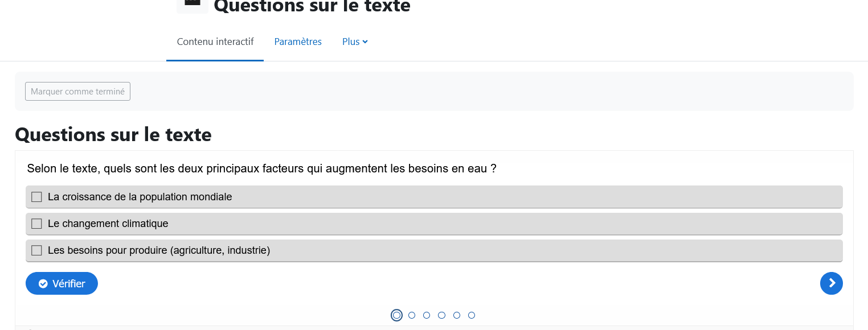Image resolution: width=868 pixels, height=330 pixels.
Task: Click the bold 'Questions sur le texte' heading
Action: 113,135
